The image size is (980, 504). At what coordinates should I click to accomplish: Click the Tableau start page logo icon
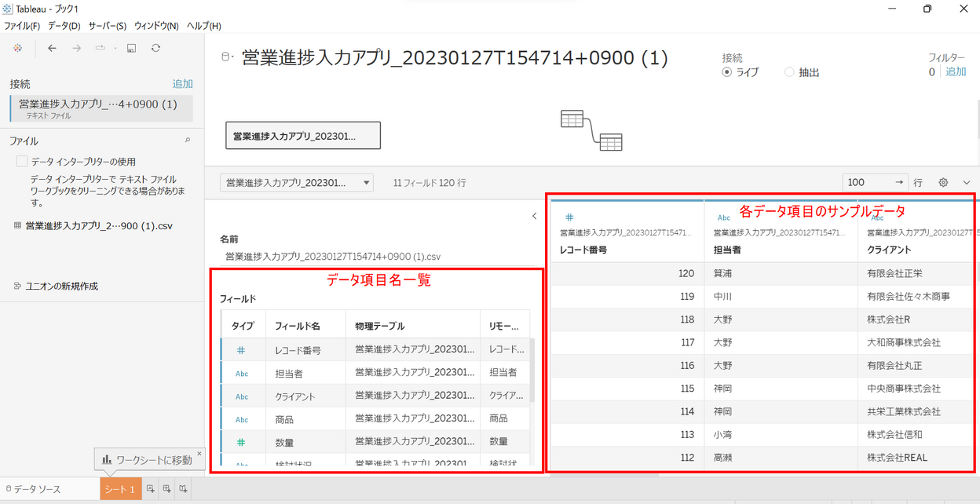point(18,48)
